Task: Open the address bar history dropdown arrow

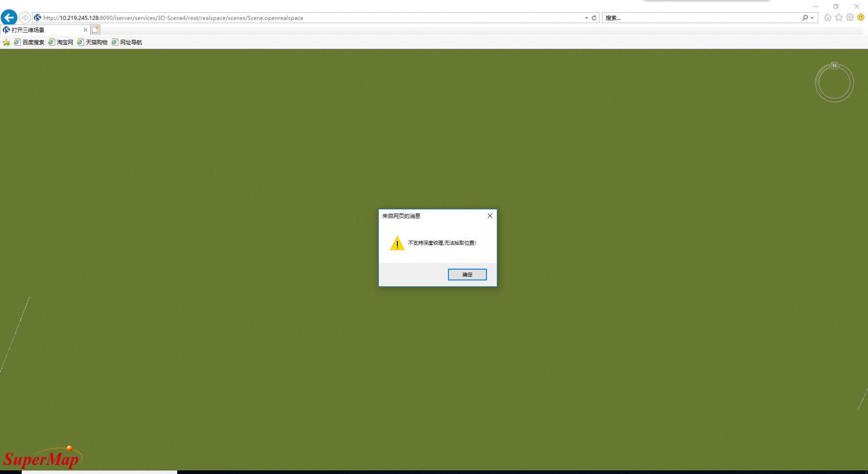Action: coord(586,18)
